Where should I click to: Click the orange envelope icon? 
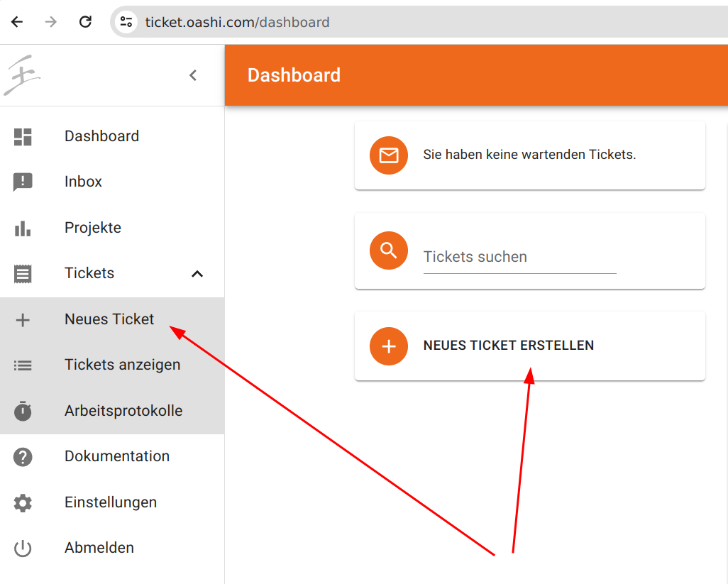pos(389,155)
